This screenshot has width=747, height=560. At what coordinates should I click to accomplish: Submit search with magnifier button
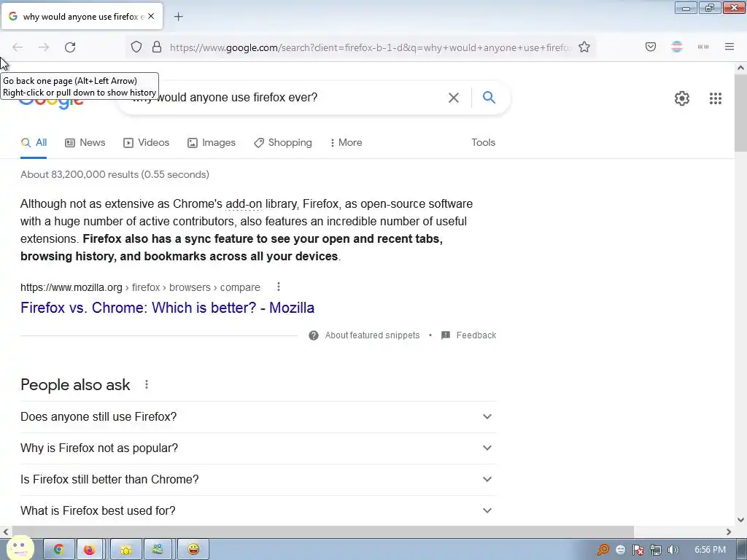coord(489,98)
